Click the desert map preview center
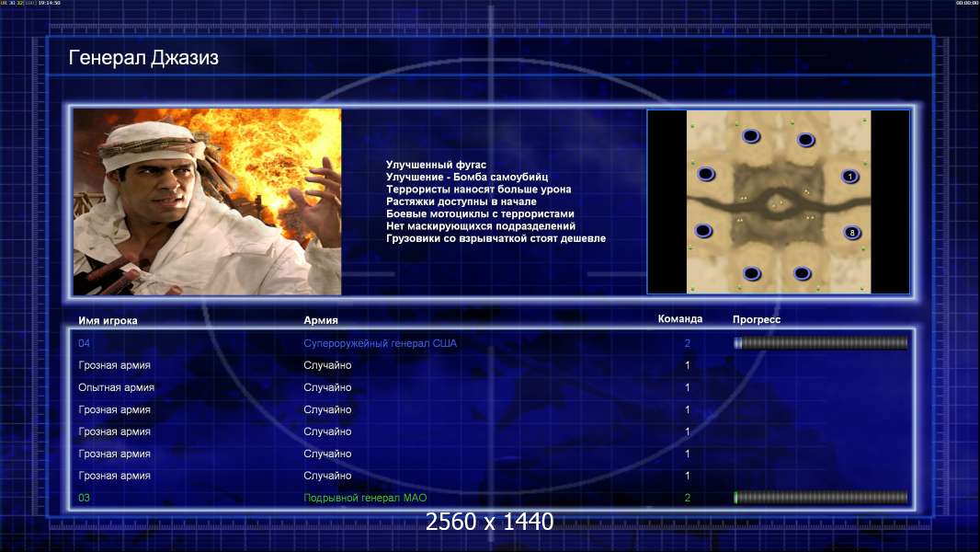This screenshot has height=552, width=980. [778, 201]
